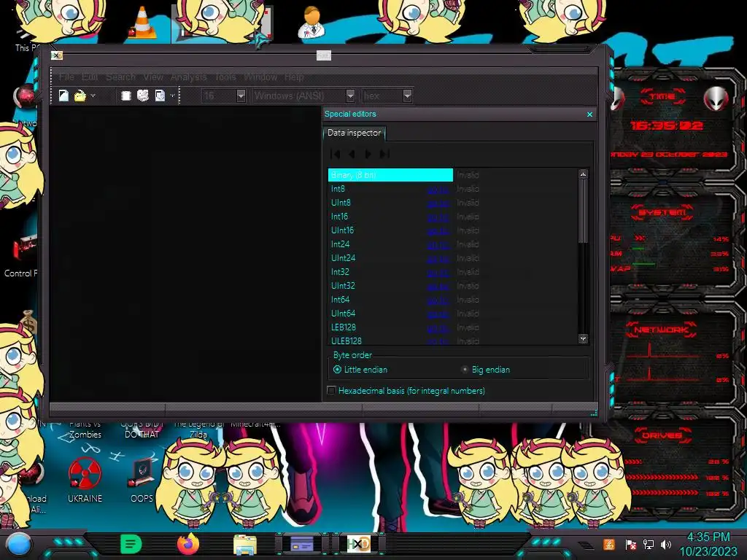Viewport: 747px width, 560px height.
Task: Open the OOPS desktop shortcut
Action: click(x=142, y=480)
